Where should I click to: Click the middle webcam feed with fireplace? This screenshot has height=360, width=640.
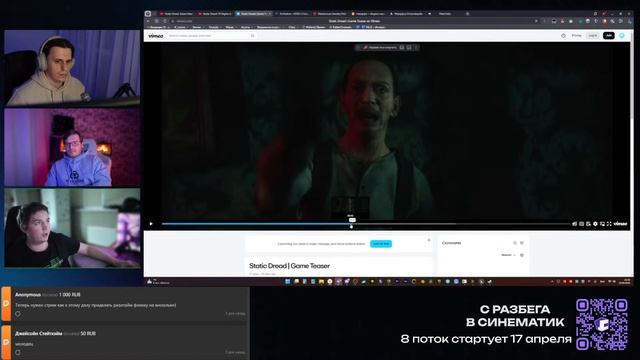(72, 147)
